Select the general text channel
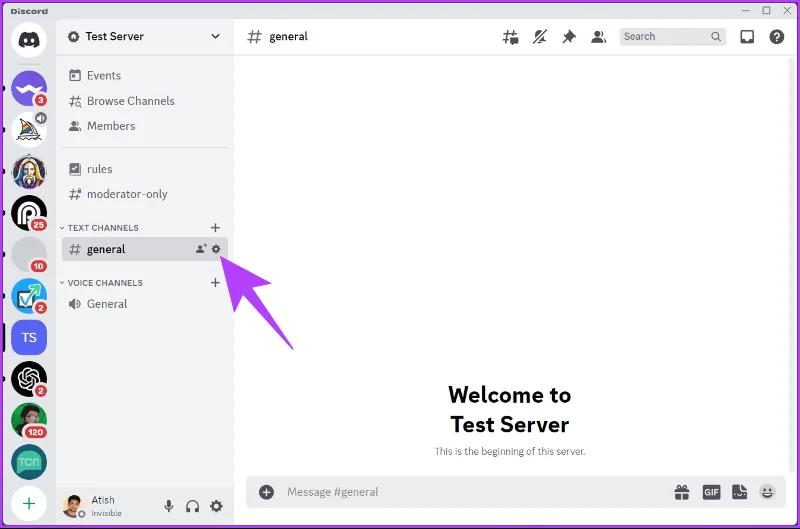Viewport: 800px width, 529px height. click(x=145, y=249)
